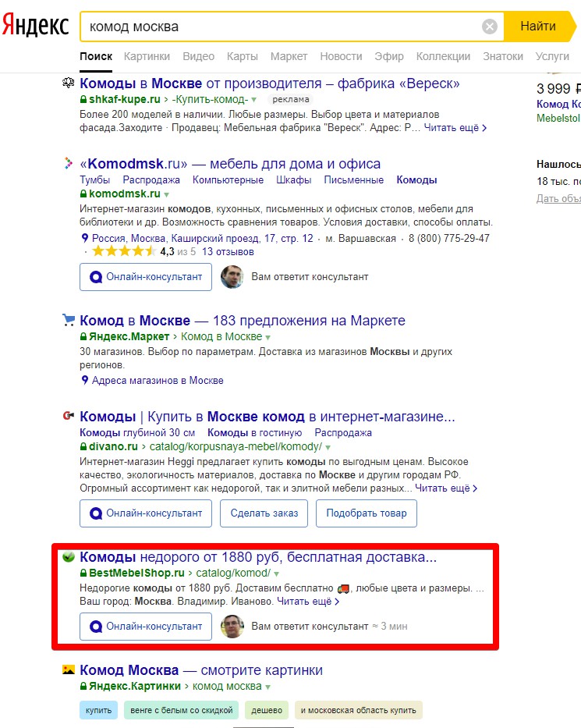Click the shkaf-kupe.ru green domain link

(124, 99)
